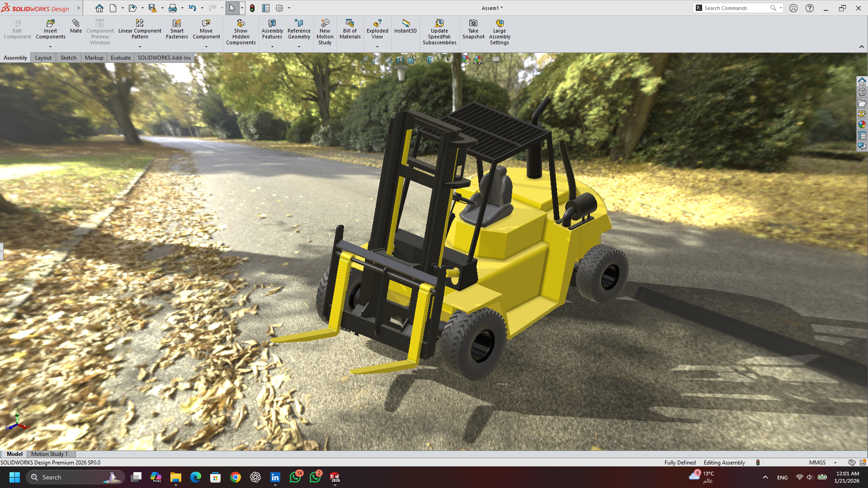The height and width of the screenshot is (488, 868).
Task: Open the Section View tool
Action: click(x=400, y=60)
